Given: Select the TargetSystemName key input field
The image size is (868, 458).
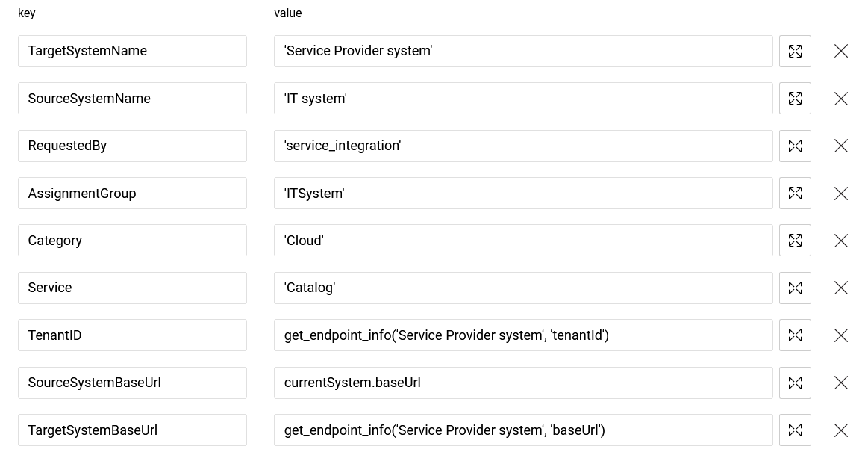Looking at the screenshot, I should (x=132, y=51).
